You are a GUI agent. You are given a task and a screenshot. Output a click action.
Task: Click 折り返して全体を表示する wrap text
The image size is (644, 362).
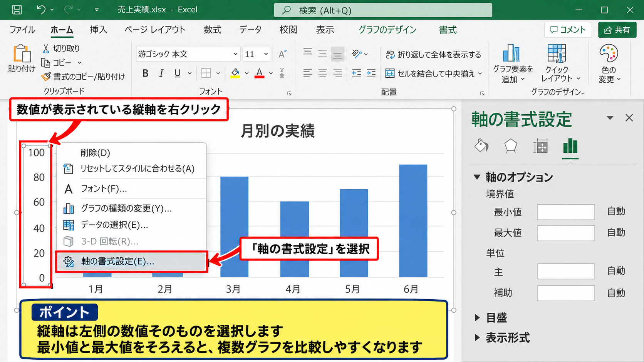point(433,55)
